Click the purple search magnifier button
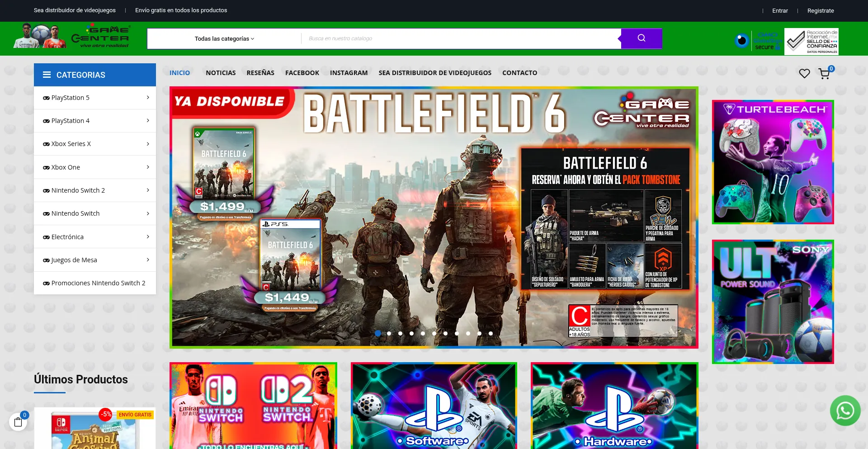 point(641,38)
